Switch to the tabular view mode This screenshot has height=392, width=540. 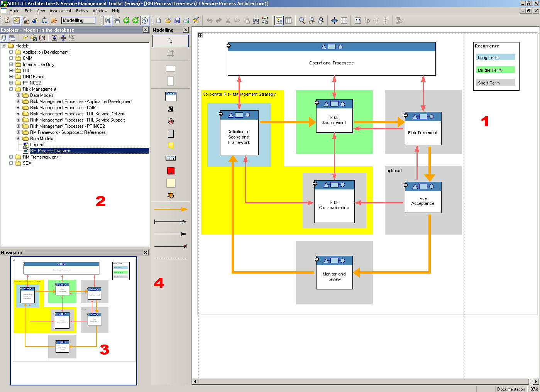coord(288,20)
